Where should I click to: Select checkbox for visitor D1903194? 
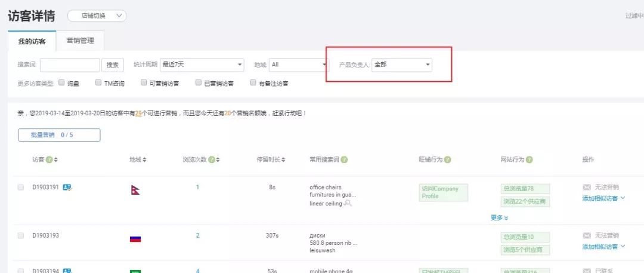click(20, 271)
